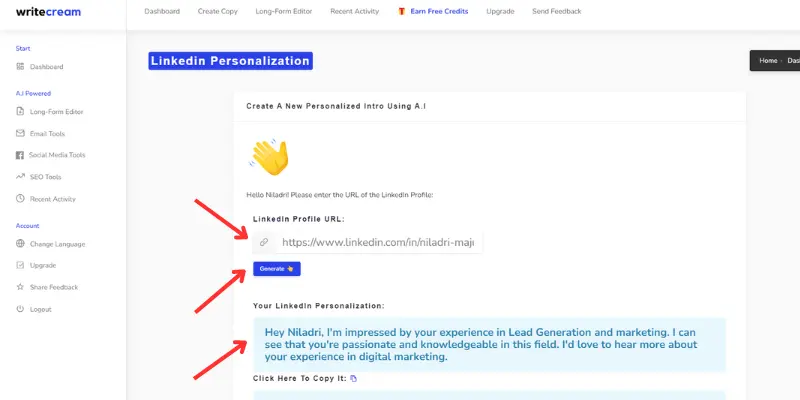
Task: Click the LinkedIn Profile URL input field
Action: click(379, 242)
